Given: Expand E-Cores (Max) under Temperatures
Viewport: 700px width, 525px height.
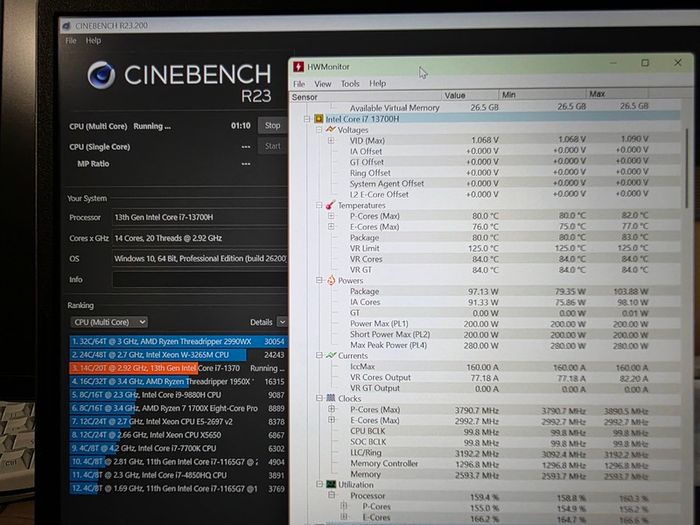Looking at the screenshot, I should pyautogui.click(x=331, y=226).
